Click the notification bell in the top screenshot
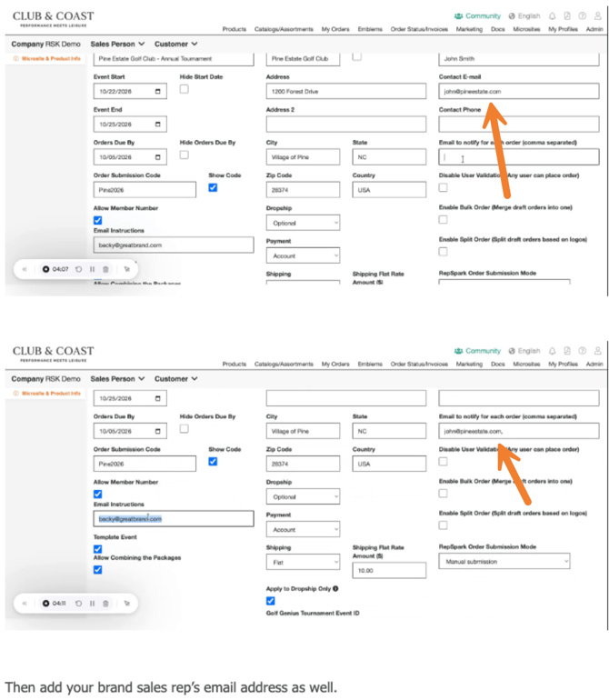Viewport: 609px width, 700px height. point(552,15)
